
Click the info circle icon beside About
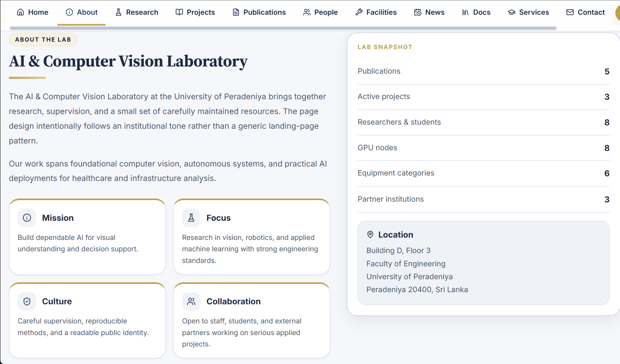coord(69,12)
